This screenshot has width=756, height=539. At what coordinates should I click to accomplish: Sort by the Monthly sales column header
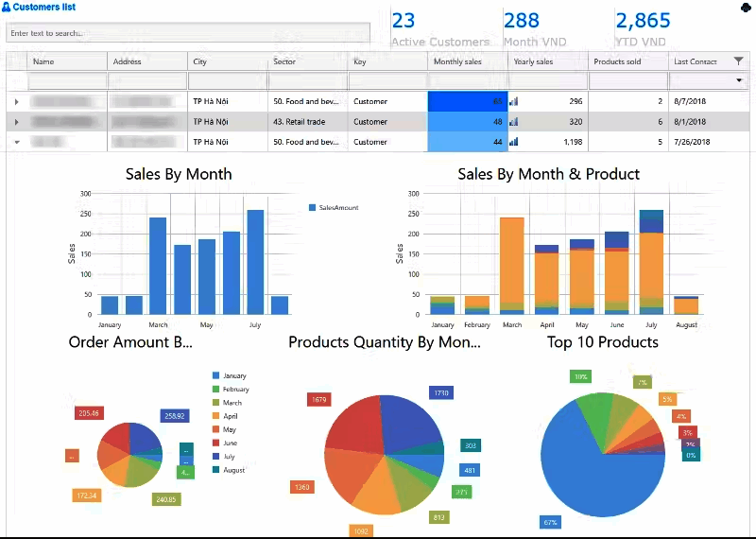pyautogui.click(x=468, y=61)
